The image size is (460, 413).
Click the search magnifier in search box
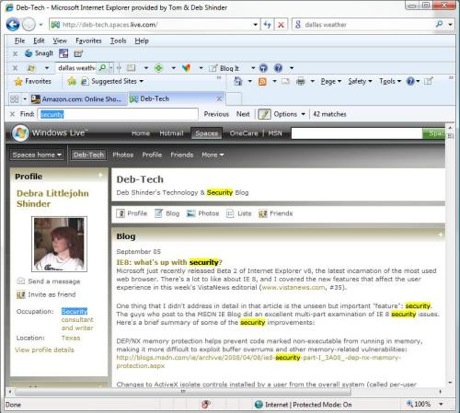(x=439, y=24)
